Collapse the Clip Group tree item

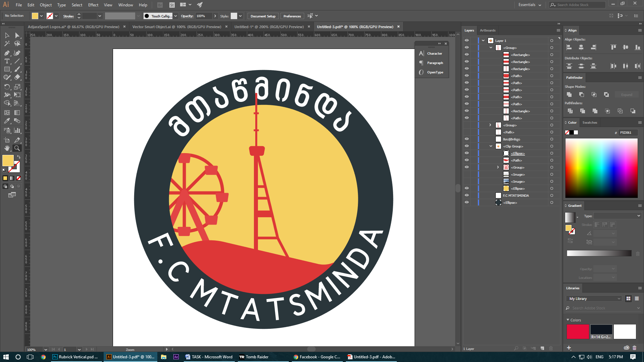click(x=491, y=146)
